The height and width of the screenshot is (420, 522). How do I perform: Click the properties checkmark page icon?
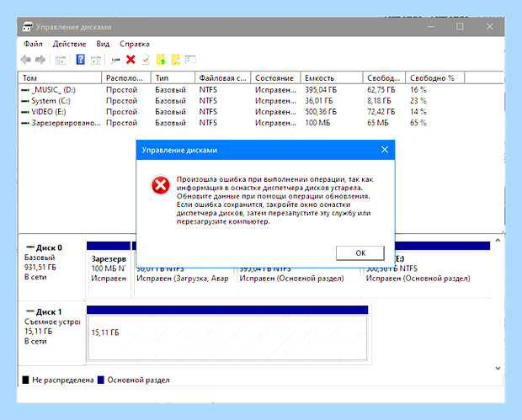pos(146,60)
